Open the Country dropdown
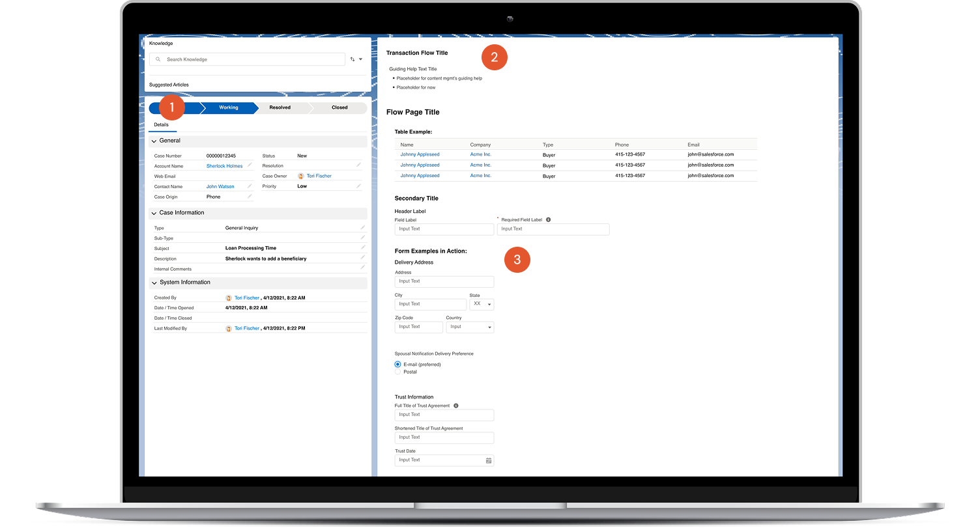The image size is (980, 528). [470, 327]
